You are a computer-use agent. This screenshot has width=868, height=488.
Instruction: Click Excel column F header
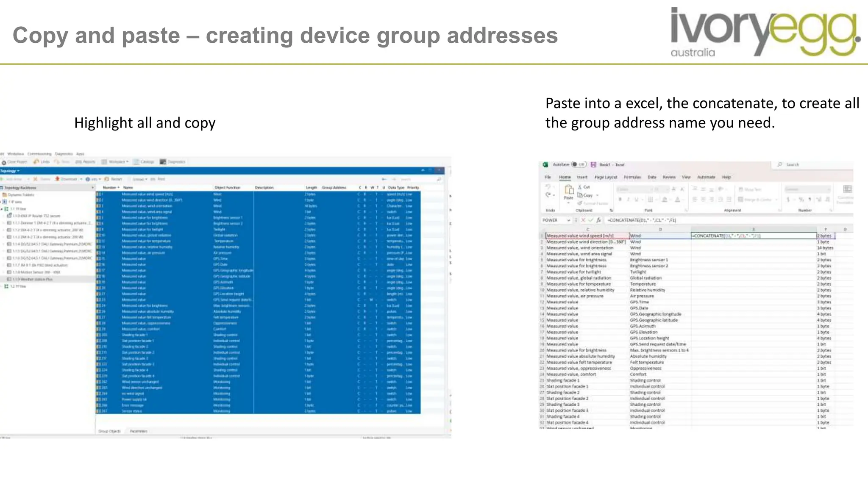coord(825,229)
